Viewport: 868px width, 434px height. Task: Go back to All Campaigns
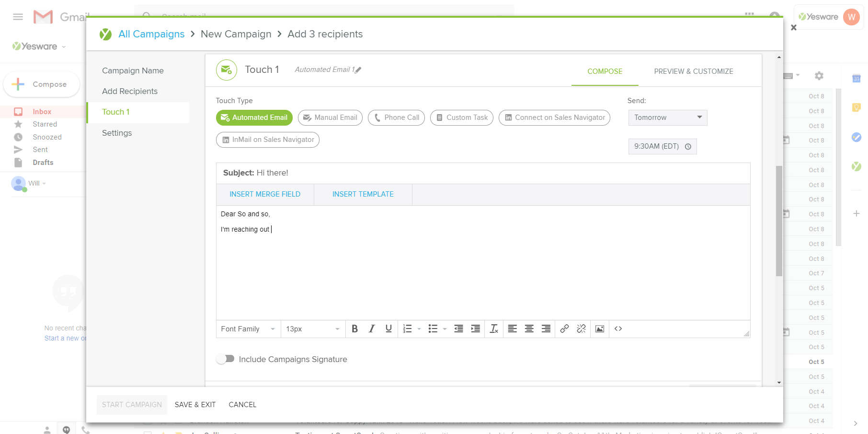151,34
